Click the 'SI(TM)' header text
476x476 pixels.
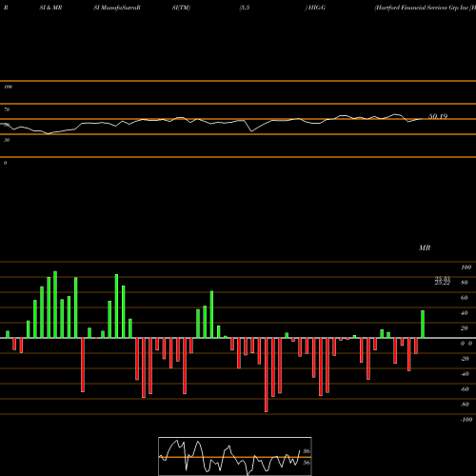pyautogui.click(x=181, y=8)
